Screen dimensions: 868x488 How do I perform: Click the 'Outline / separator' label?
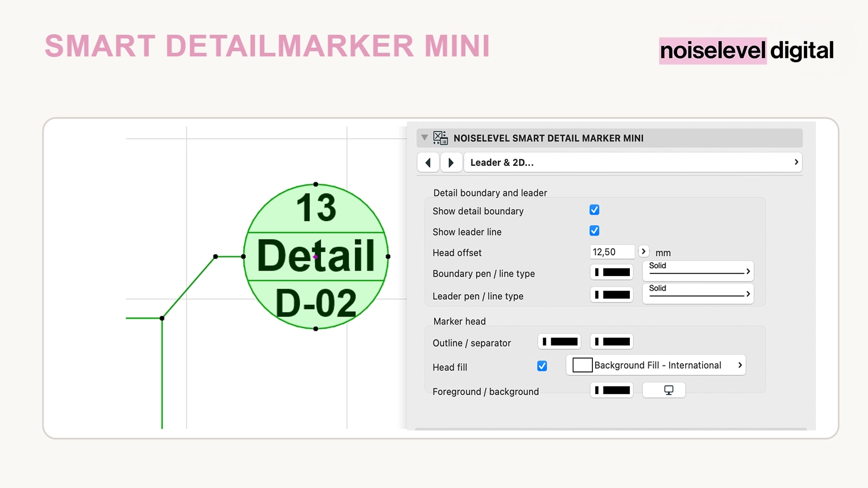(471, 343)
